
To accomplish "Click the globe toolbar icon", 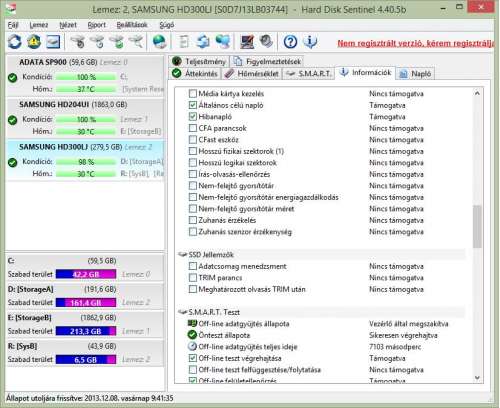I will click(x=159, y=42).
